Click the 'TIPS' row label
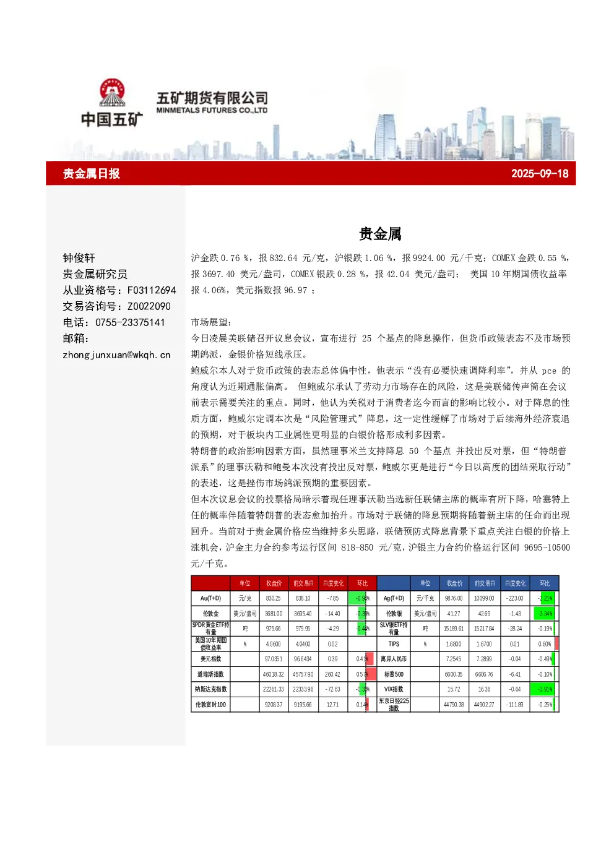Viewport: 614px width, 868px height. tap(394, 644)
